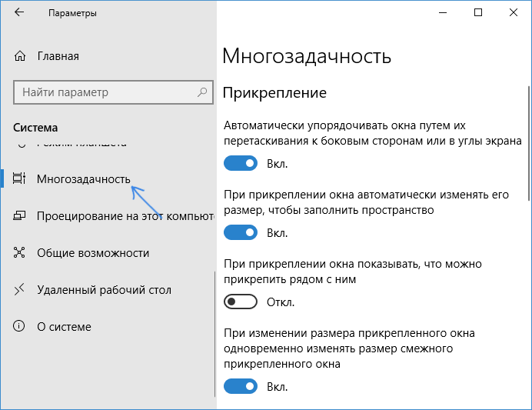The width and height of the screenshot is (532, 410).
Task: Click the Многозадачность sidebar icon
Action: pos(19,178)
